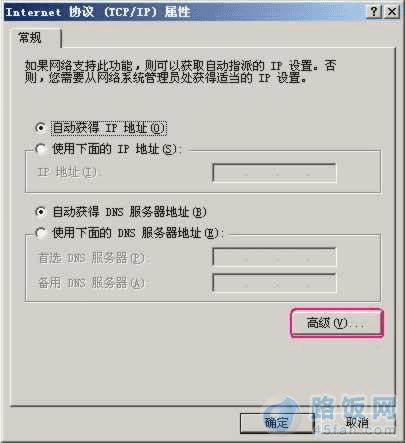Click the last octet of 首选 DNS field
This screenshot has width=405, height=443.
(x=321, y=257)
